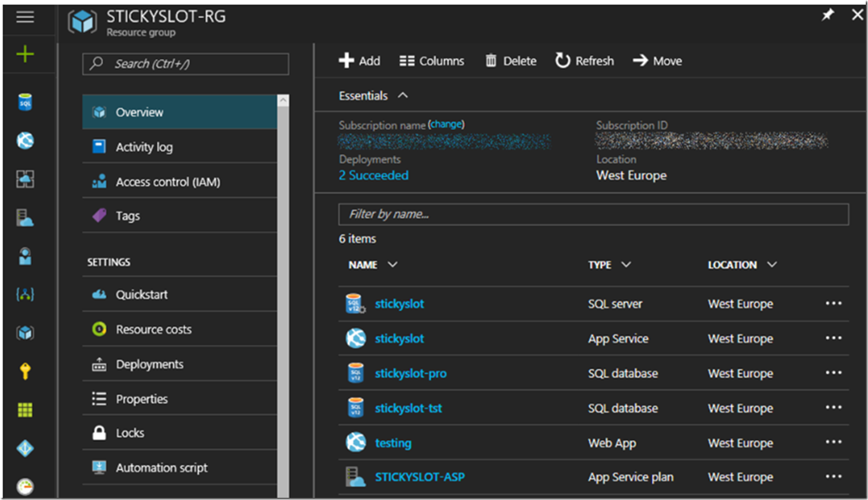Viewport: 868px width, 500px height.
Task: Open Resource groups cube icon in sidebar
Action: [x=25, y=332]
